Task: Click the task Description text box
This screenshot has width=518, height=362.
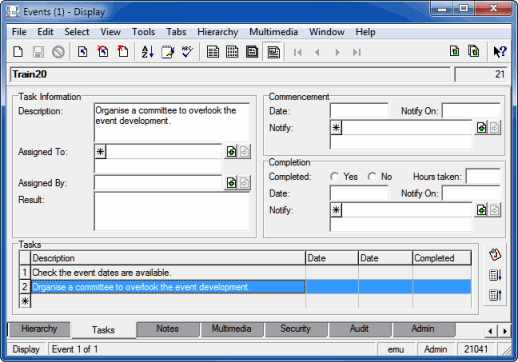Action: [x=172, y=122]
